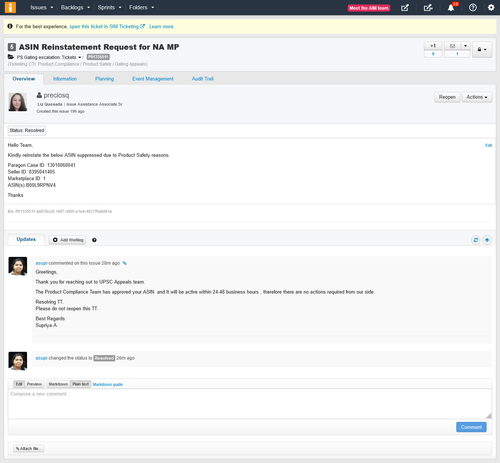Open the create new issue icon
The height and width of the screenshot is (463, 500).
point(405,8)
